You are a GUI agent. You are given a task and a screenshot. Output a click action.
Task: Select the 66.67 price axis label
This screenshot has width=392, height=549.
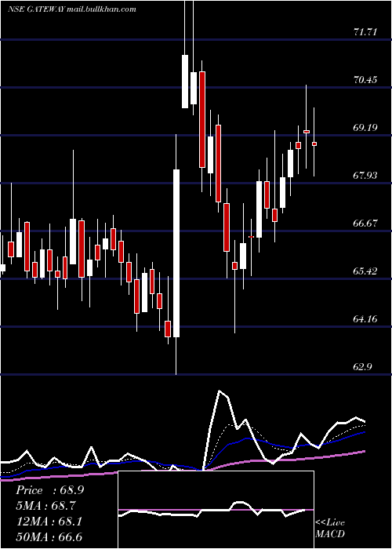point(365,224)
